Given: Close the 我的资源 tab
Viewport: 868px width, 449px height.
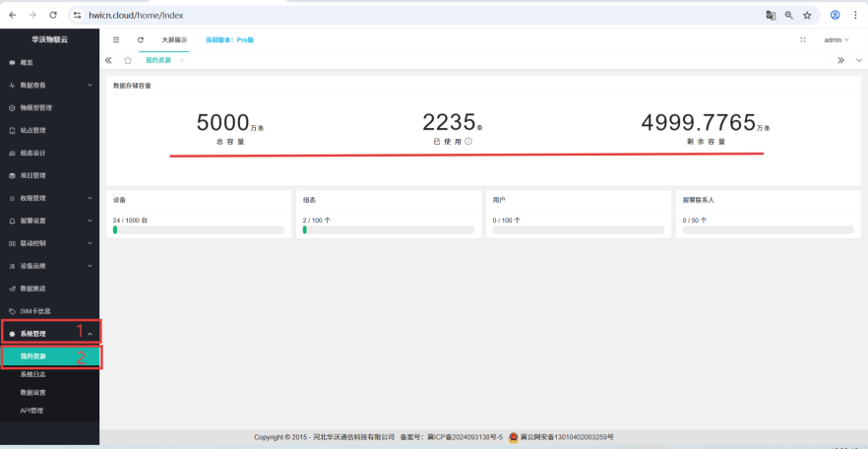Looking at the screenshot, I should pyautogui.click(x=181, y=61).
